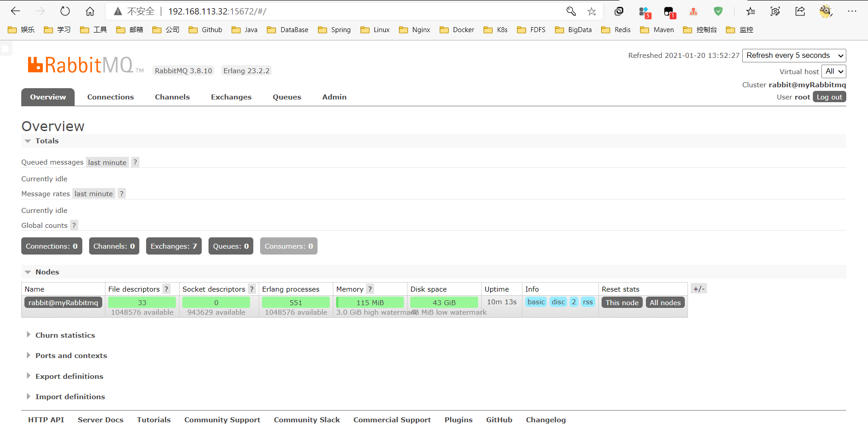Switch to the Admin tab

click(334, 97)
